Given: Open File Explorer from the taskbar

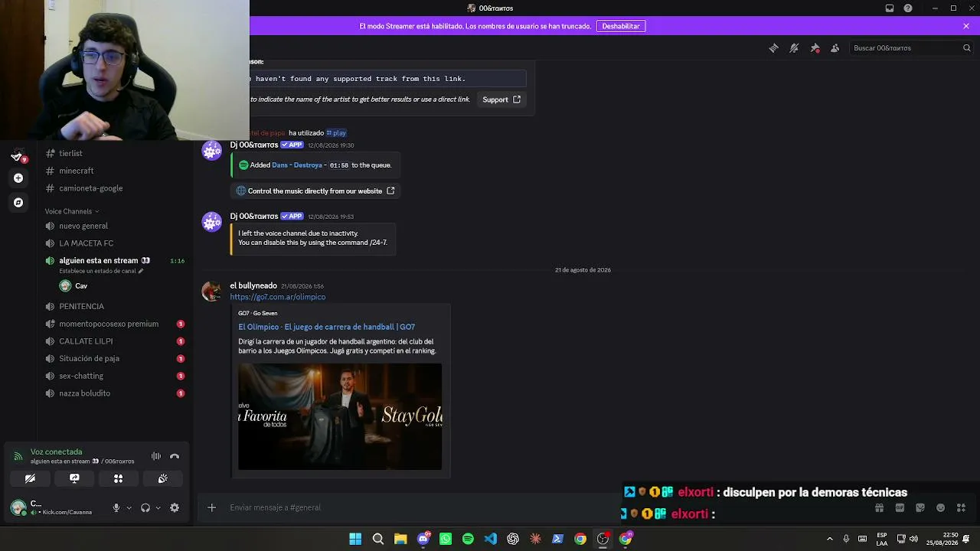Looking at the screenshot, I should [x=400, y=539].
